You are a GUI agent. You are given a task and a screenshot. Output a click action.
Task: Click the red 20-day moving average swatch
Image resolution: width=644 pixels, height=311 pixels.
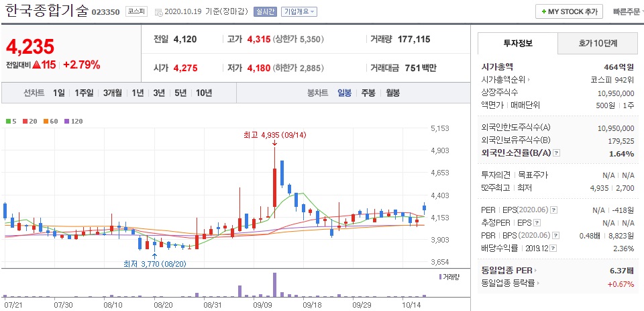pyautogui.click(x=25, y=122)
